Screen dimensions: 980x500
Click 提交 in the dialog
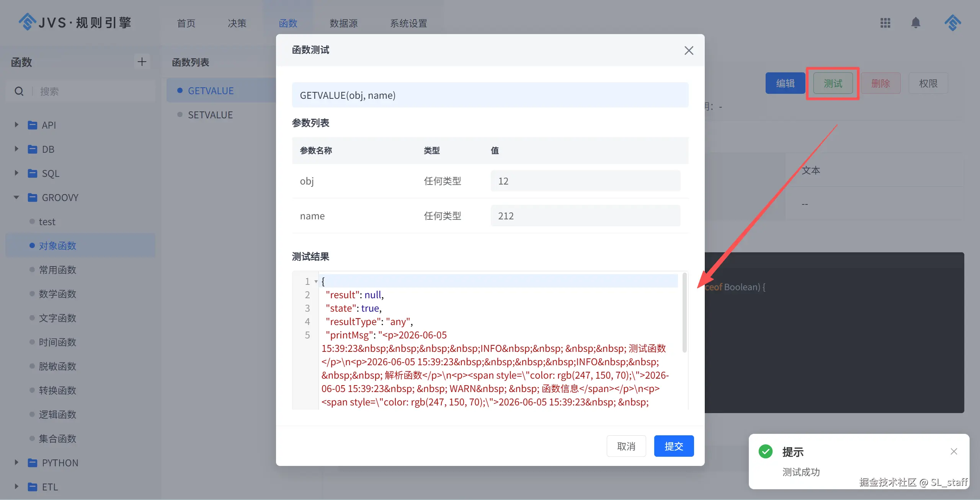click(x=674, y=446)
